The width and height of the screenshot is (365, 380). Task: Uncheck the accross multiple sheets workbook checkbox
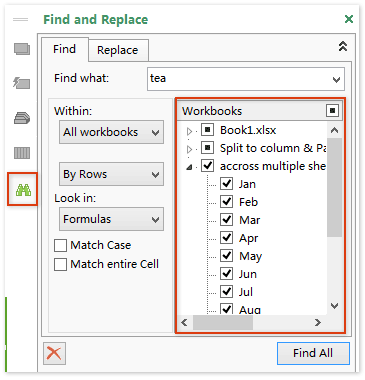tap(207, 165)
